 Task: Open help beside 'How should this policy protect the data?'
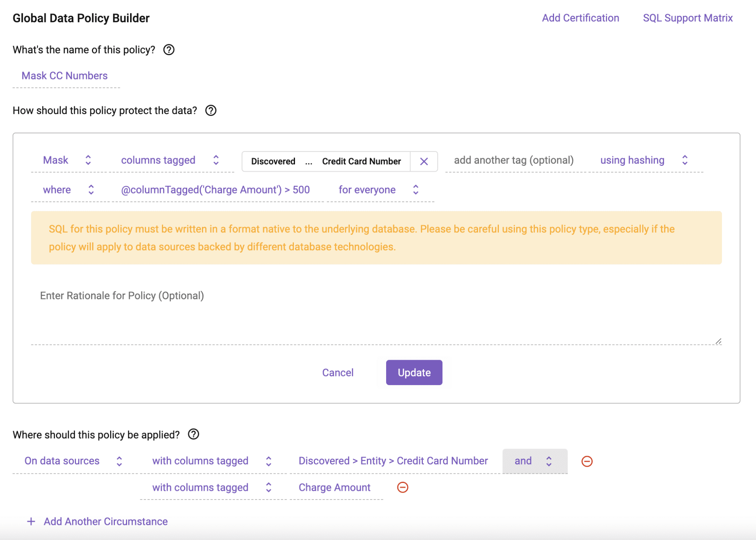click(x=211, y=110)
